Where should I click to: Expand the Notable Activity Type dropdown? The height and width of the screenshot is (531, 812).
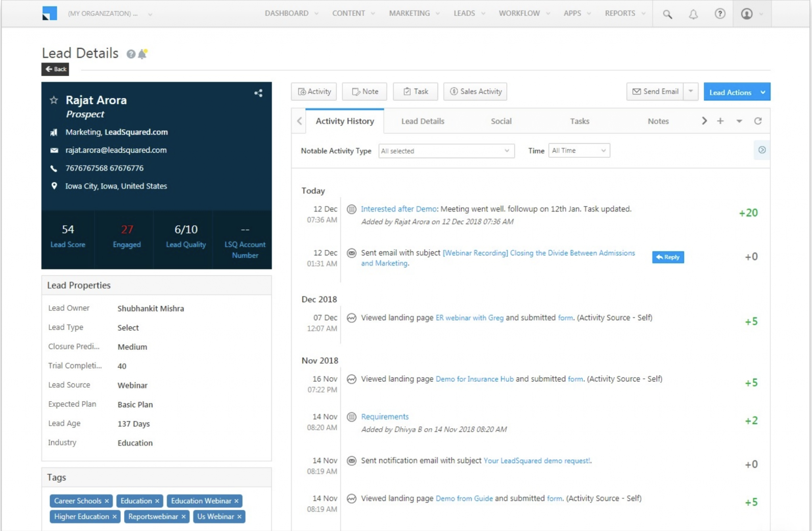point(446,151)
